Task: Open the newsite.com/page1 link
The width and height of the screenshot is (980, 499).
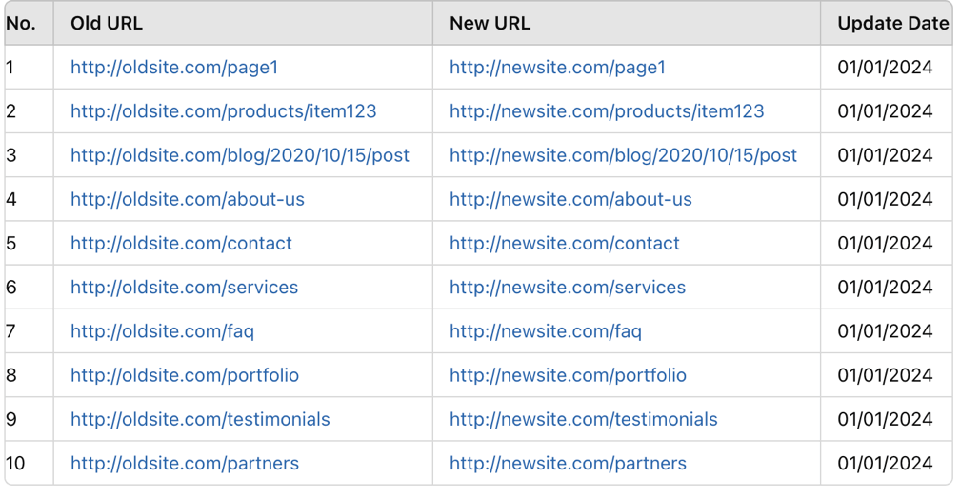Action: [557, 67]
